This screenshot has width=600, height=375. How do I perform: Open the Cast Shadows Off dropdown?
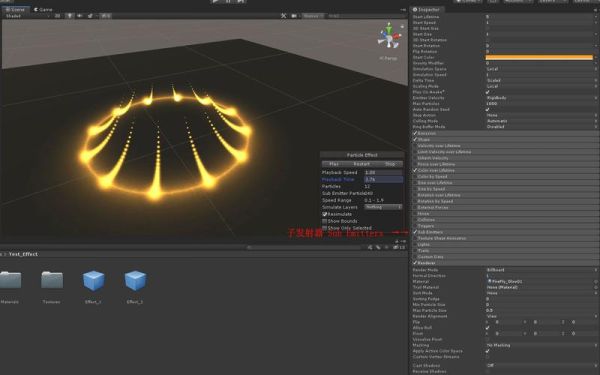point(541,365)
